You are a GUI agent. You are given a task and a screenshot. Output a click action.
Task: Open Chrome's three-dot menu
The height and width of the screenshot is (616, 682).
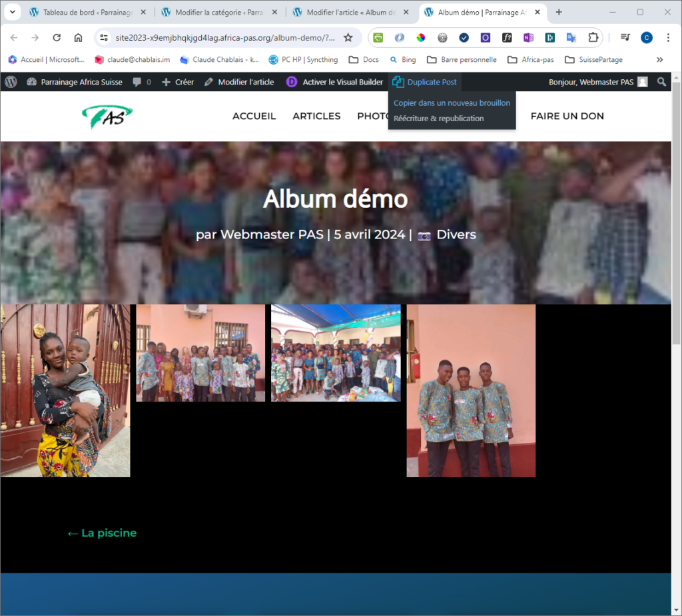[668, 37]
